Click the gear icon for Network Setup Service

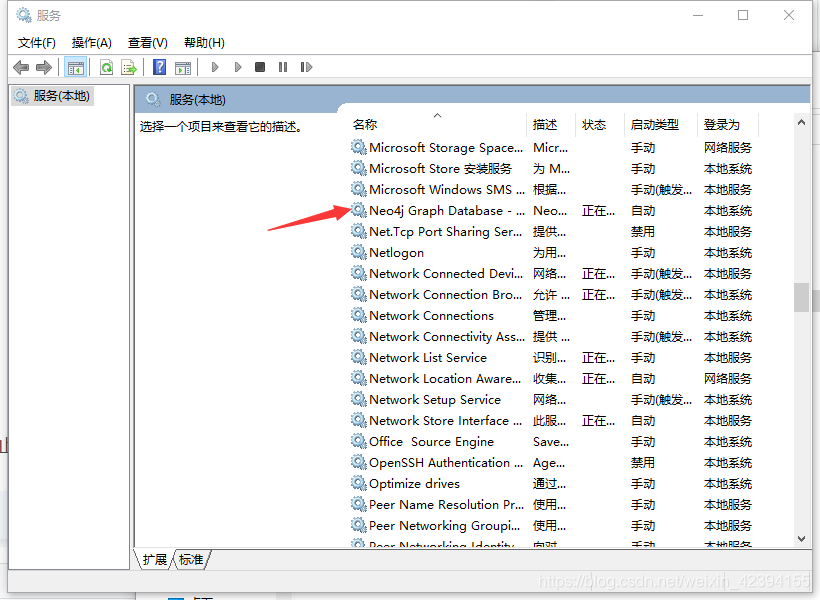click(359, 400)
